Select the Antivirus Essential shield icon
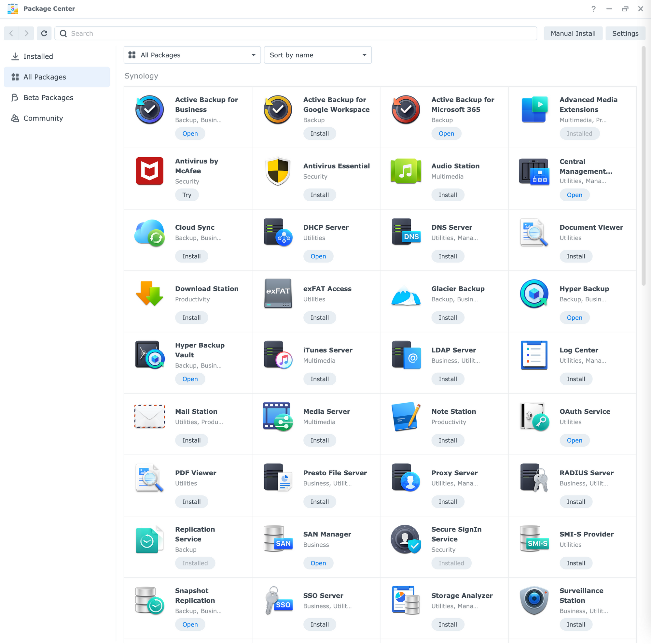Viewport: 651px width, 644px height. [x=278, y=171]
